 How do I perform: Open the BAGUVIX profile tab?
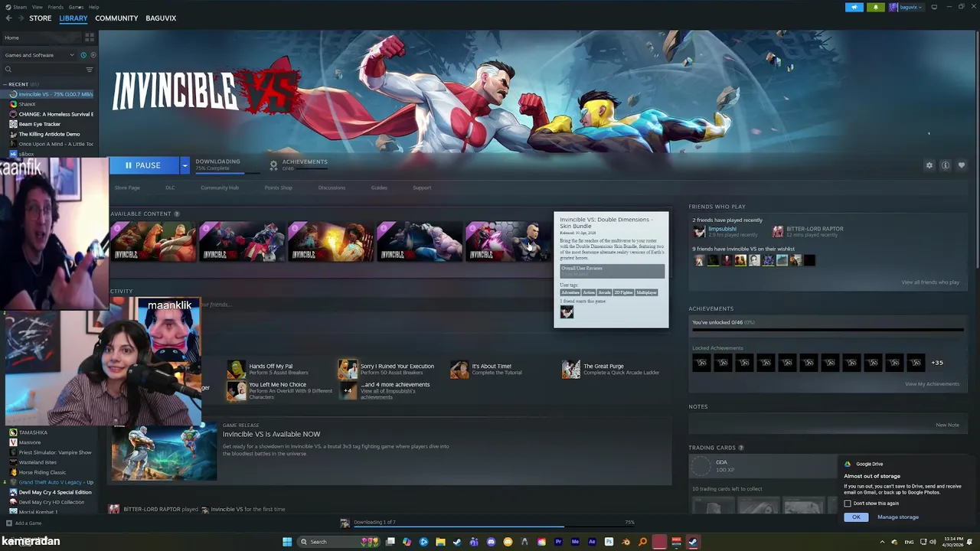[x=161, y=18]
